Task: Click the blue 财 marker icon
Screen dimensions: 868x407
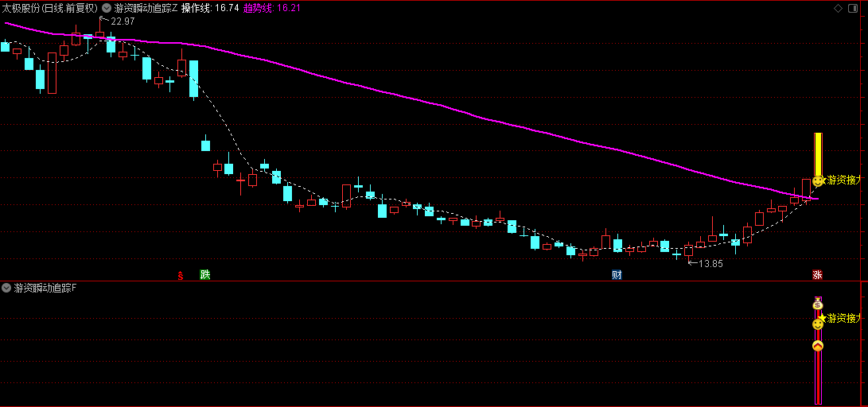Action: pos(617,275)
